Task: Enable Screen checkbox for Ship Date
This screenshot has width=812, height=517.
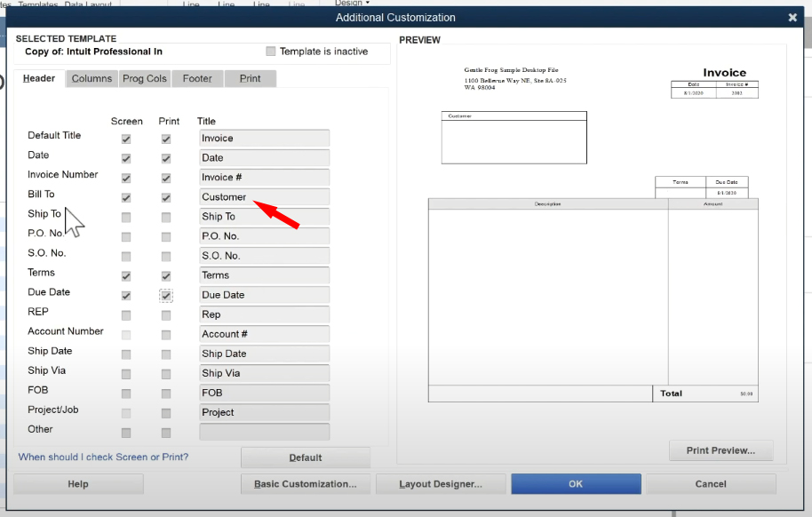Action: click(126, 354)
